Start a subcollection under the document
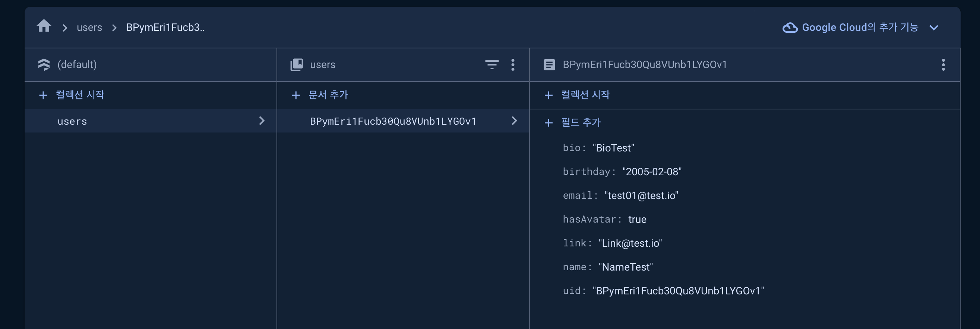The height and width of the screenshot is (329, 980). [x=577, y=95]
